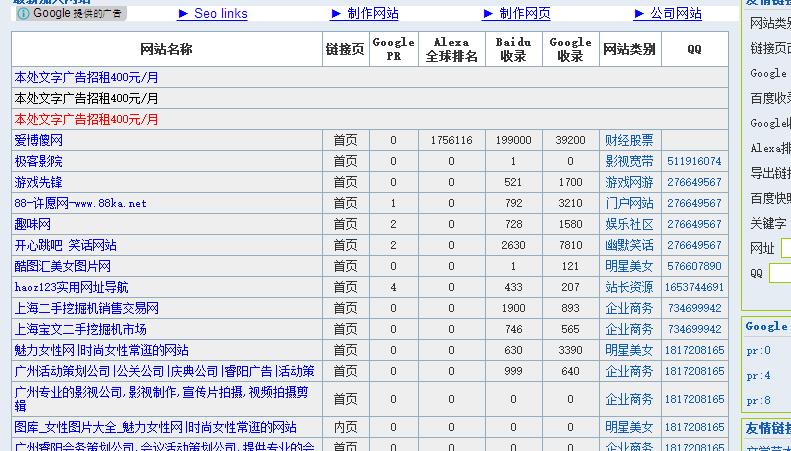Click the 网址 input field in sidebar
The height and width of the screenshot is (451, 791).
point(785,248)
